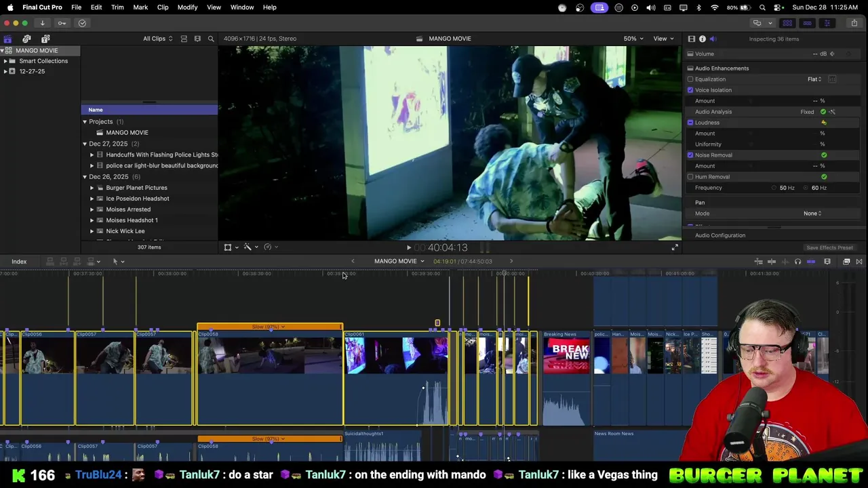Viewport: 868px width, 488px height.
Task: Click the timeline history forward arrow
Action: point(511,262)
